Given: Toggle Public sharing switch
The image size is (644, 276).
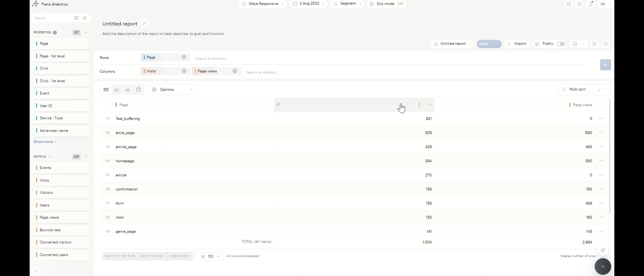Looking at the screenshot, I should coord(561,44).
